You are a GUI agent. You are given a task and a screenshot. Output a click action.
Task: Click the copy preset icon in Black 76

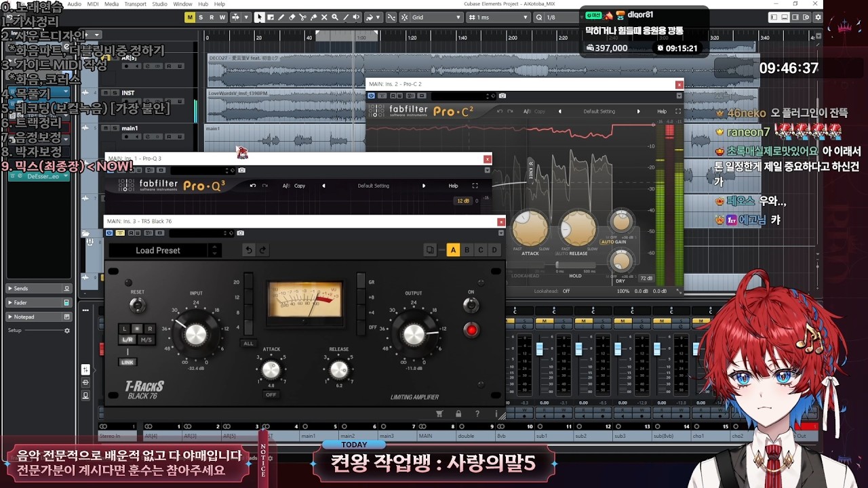pyautogui.click(x=429, y=250)
